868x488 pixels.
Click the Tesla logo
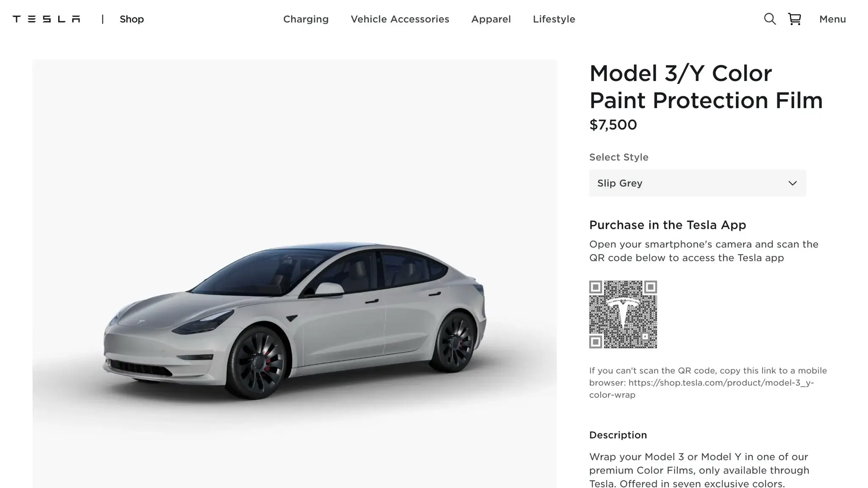[x=46, y=19]
